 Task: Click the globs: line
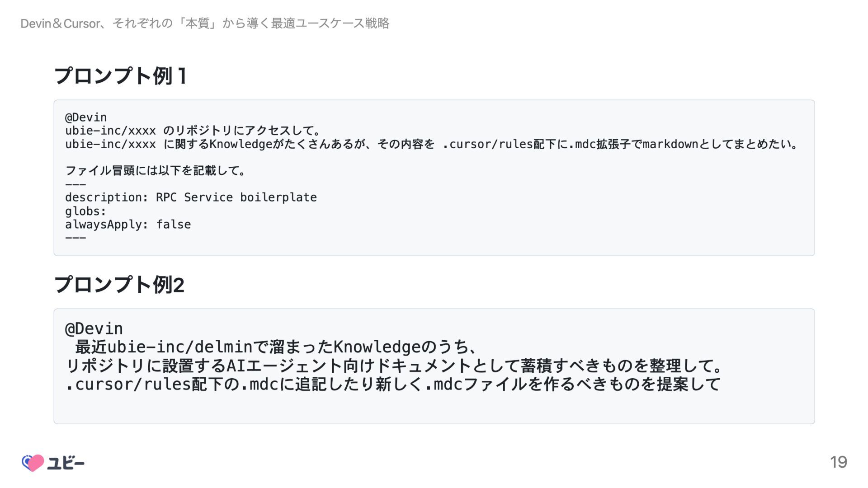click(x=85, y=211)
